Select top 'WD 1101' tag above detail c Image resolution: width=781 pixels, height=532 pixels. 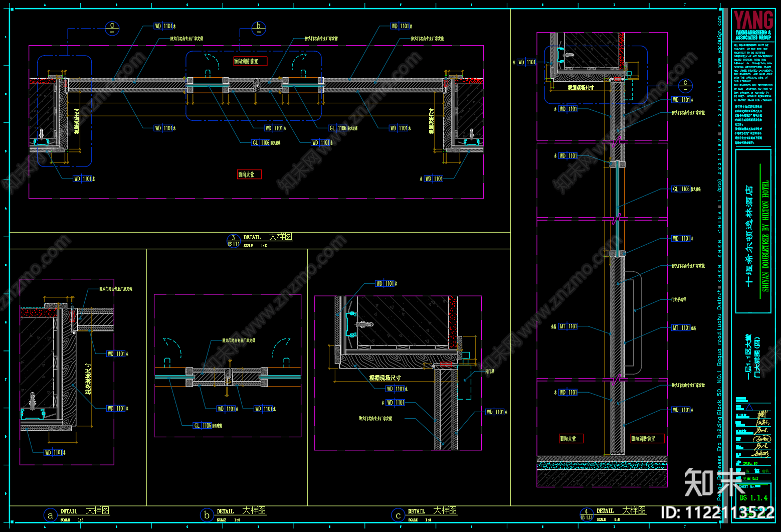click(x=385, y=283)
